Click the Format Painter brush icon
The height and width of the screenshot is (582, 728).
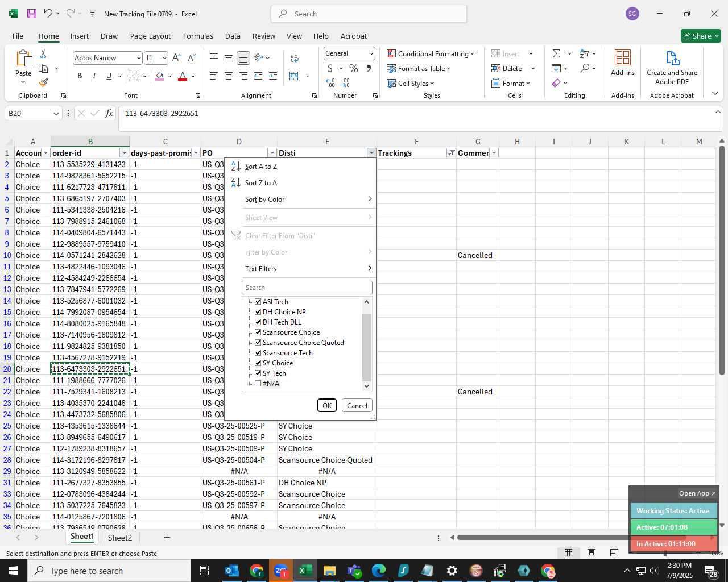coord(43,82)
